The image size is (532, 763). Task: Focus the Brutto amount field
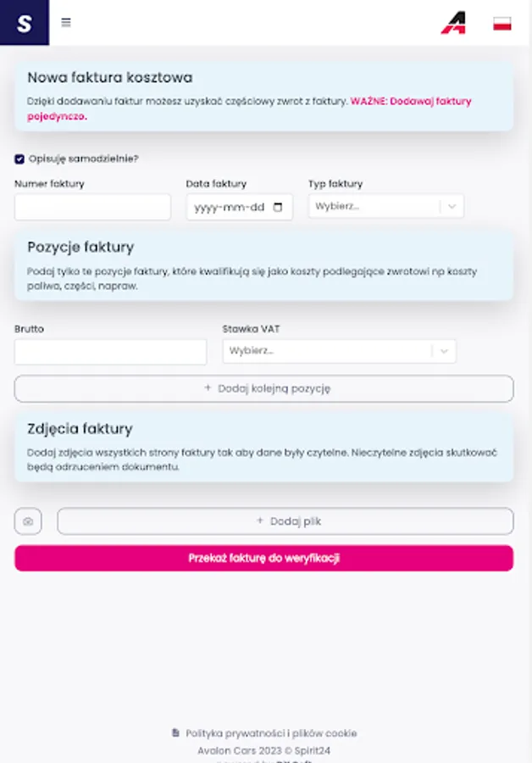[110, 352]
